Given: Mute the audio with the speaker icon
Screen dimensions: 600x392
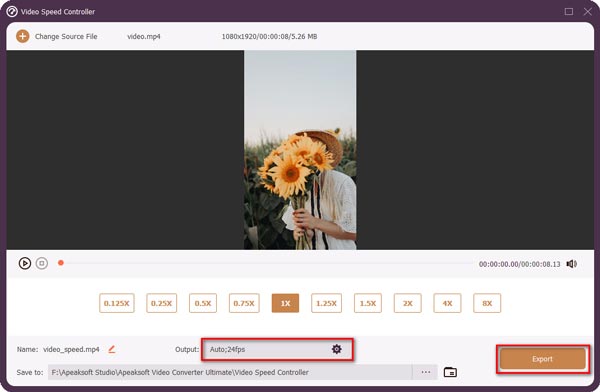Looking at the screenshot, I should [x=572, y=264].
